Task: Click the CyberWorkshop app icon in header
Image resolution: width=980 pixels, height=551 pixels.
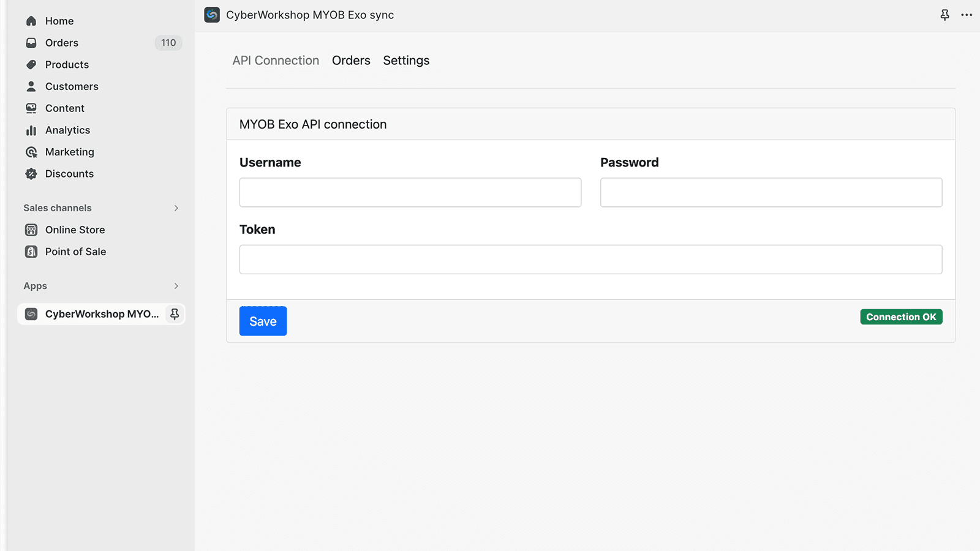Action: [211, 15]
